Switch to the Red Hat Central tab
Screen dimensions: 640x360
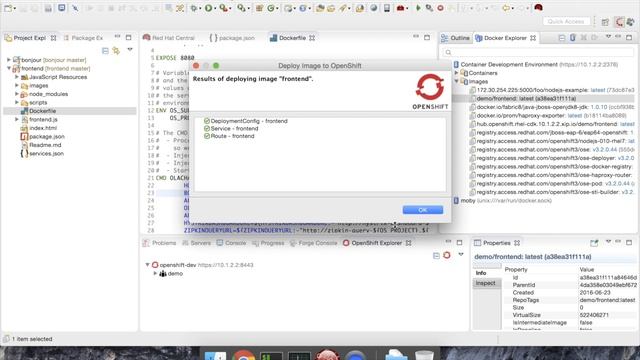coord(169,38)
